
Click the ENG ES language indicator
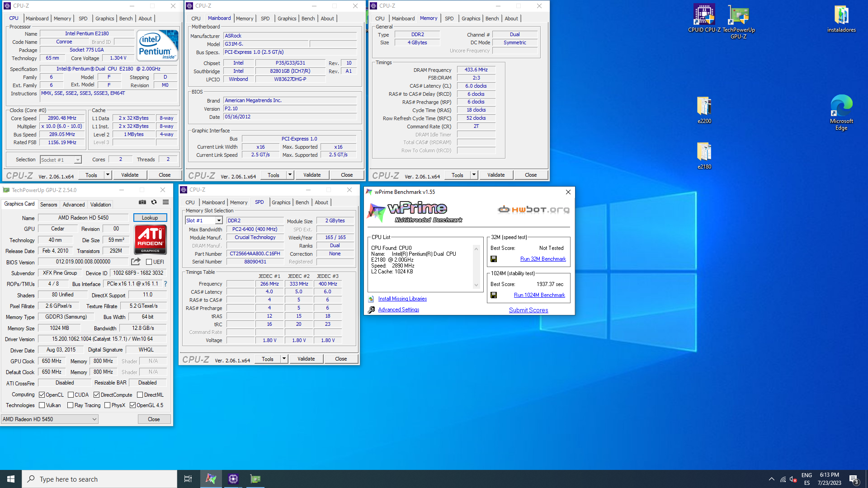pyautogui.click(x=807, y=479)
